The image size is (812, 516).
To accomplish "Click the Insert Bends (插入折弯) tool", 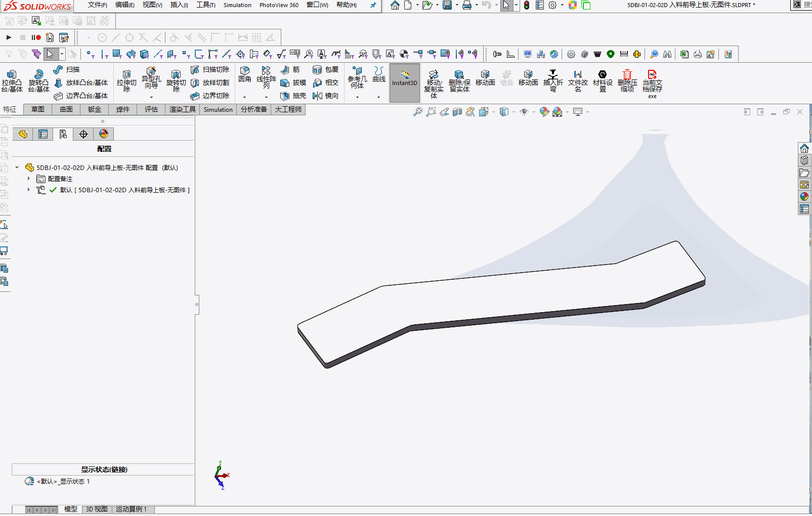I will click(x=553, y=81).
